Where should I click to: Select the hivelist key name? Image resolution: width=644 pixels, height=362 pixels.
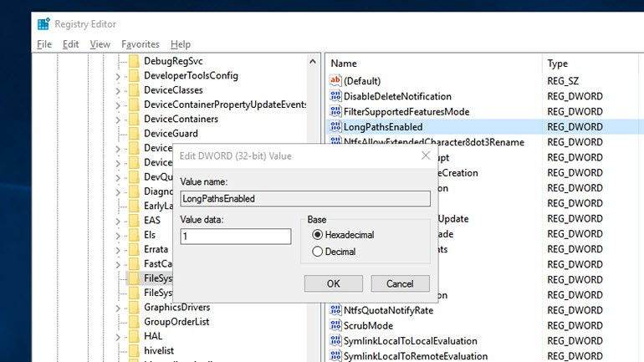coord(159,351)
